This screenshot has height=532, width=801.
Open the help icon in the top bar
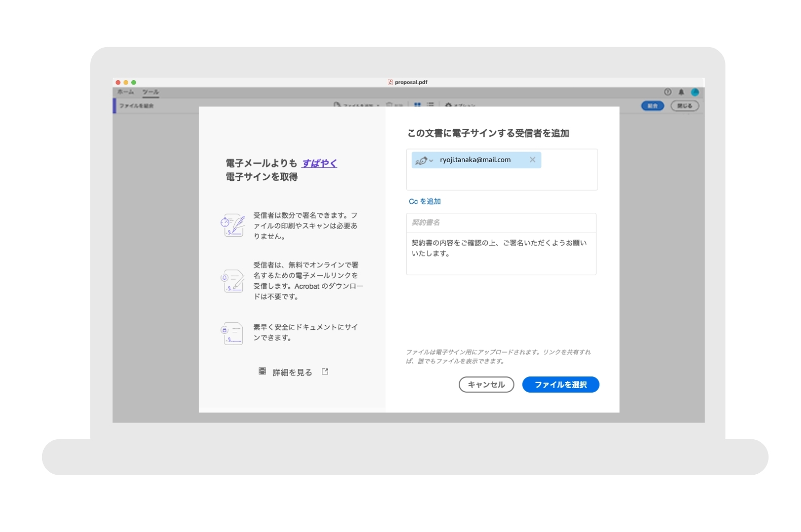point(668,92)
